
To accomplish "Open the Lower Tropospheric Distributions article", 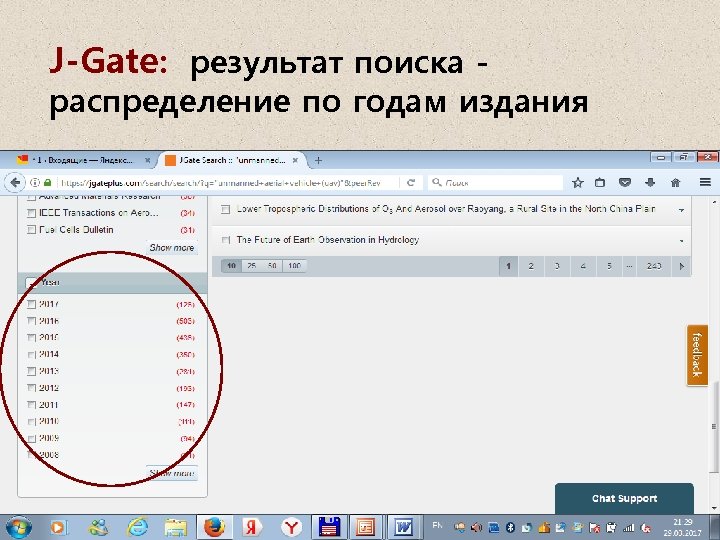I will pos(446,209).
